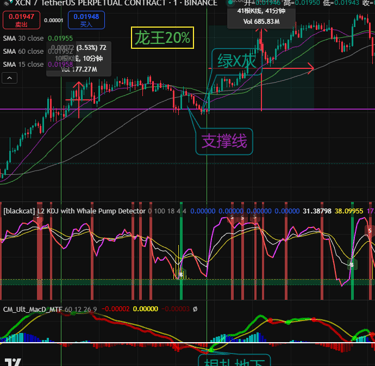Select the 支撑线 callout annotation
Screen dimensions: 375x366
(224, 142)
